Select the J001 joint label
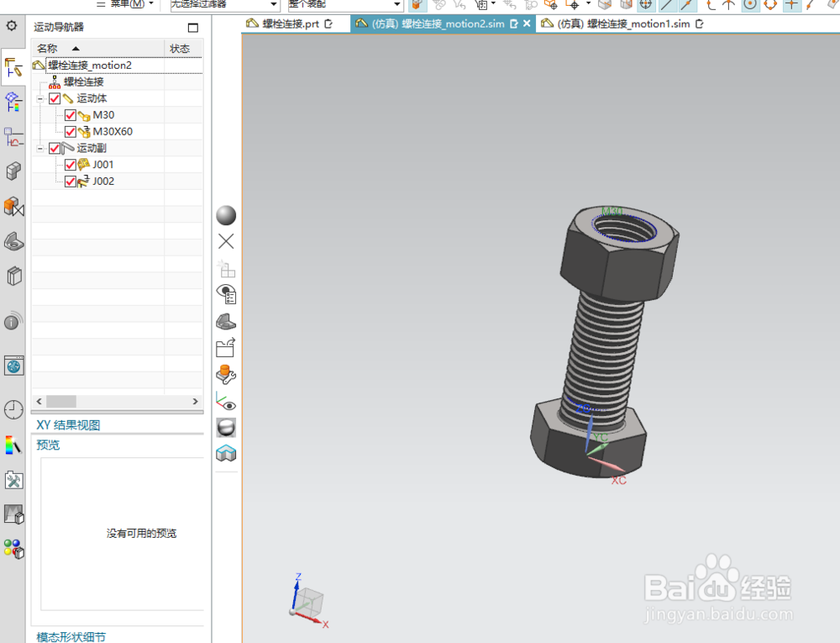This screenshot has height=643, width=840. (x=102, y=165)
